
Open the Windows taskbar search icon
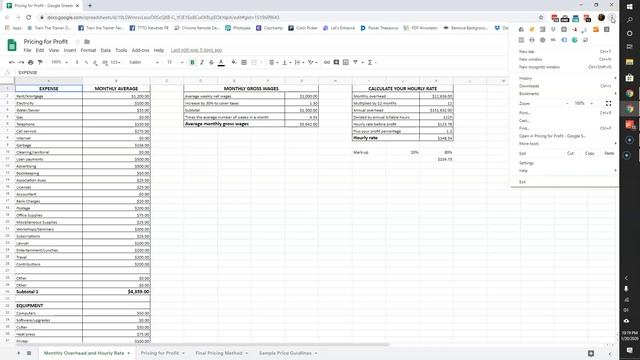click(x=629, y=20)
